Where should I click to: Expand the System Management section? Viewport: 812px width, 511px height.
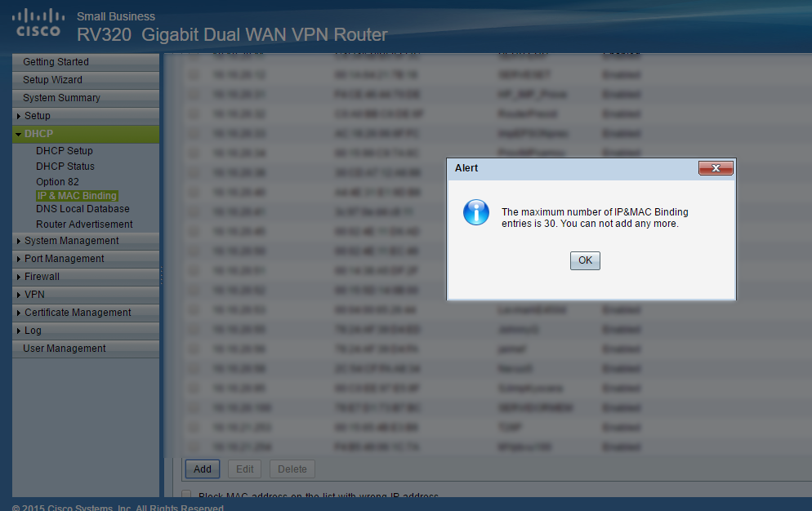click(19, 242)
